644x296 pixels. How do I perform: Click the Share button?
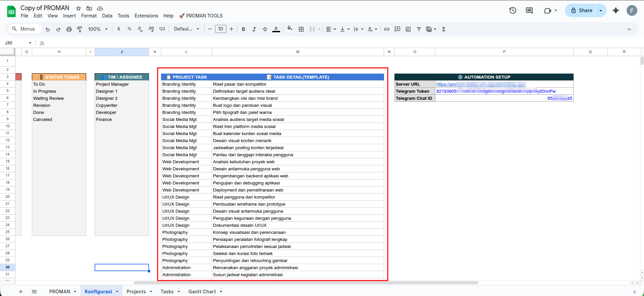[581, 10]
